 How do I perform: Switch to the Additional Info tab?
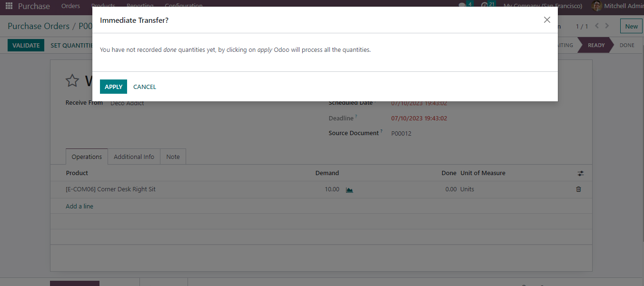pyautogui.click(x=134, y=157)
